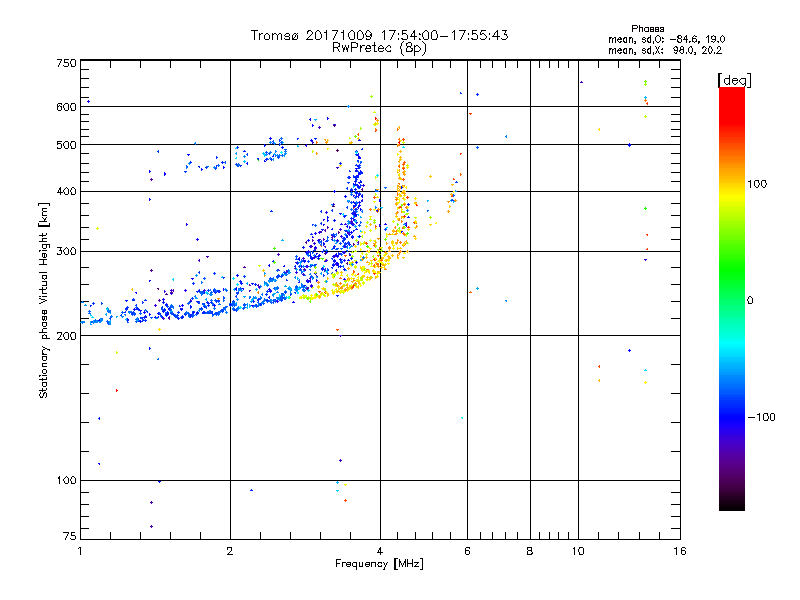Click the 'Stationary phase Virtual Height [km]' label
This screenshot has height=600, width=800.
click(x=44, y=301)
